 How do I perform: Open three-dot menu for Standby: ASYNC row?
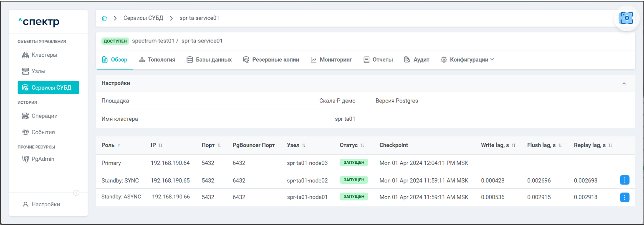pyautogui.click(x=624, y=197)
